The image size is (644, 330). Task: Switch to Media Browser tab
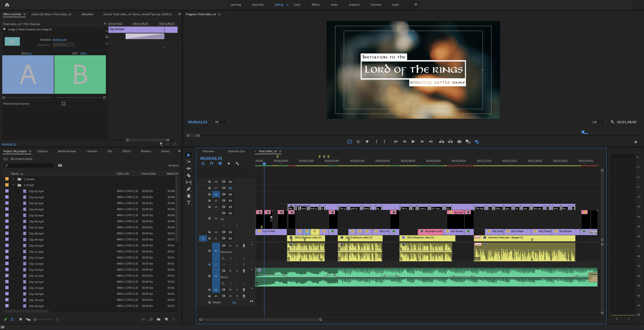click(67, 151)
